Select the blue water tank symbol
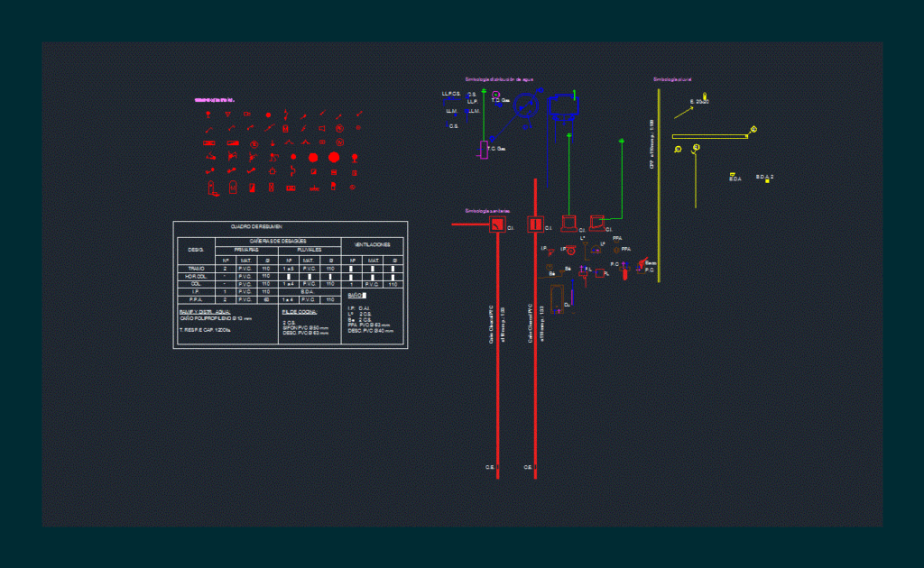The image size is (924, 568). pyautogui.click(x=563, y=107)
